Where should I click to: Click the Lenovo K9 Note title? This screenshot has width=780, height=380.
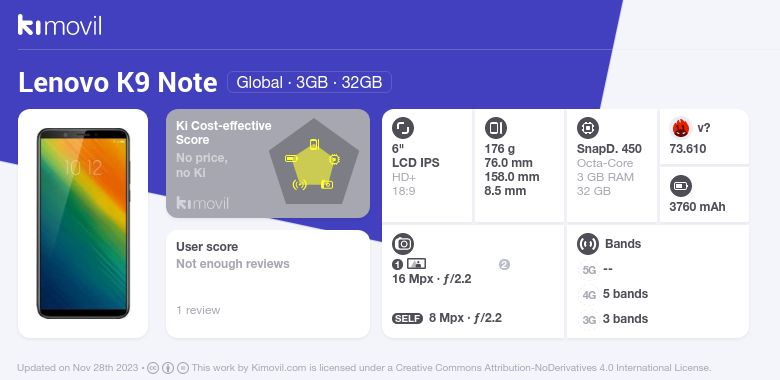click(x=118, y=83)
